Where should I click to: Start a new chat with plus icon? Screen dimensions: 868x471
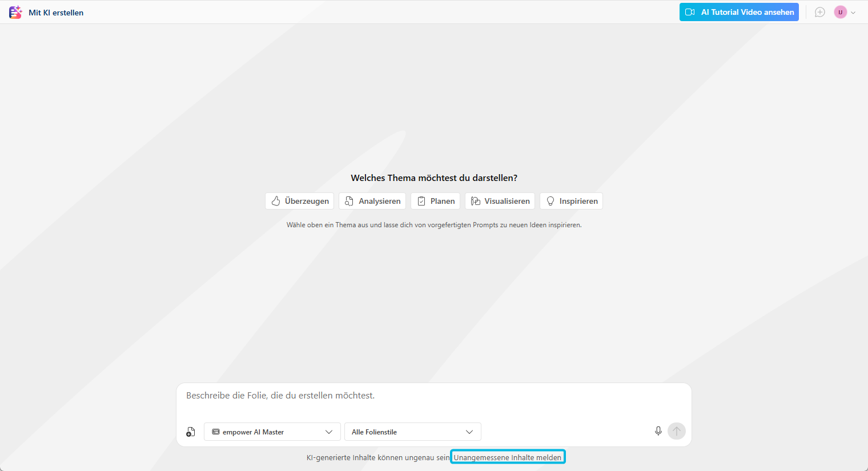tap(820, 12)
